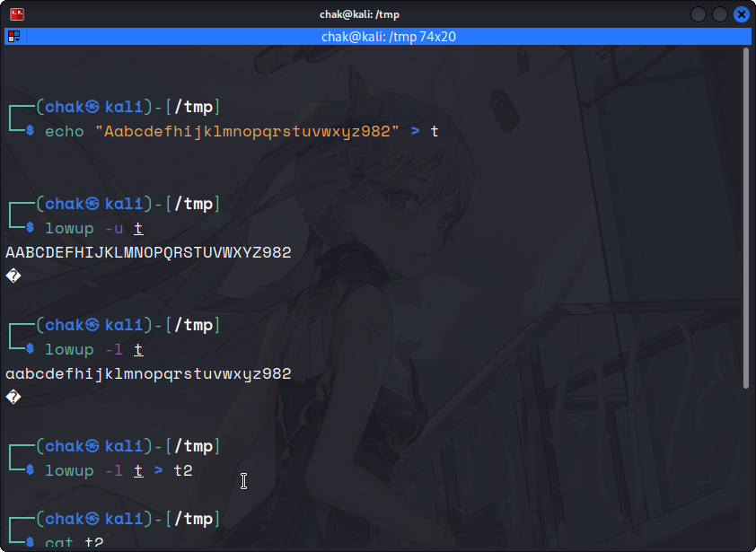Click the 'lowup -u t' command text

93,228
